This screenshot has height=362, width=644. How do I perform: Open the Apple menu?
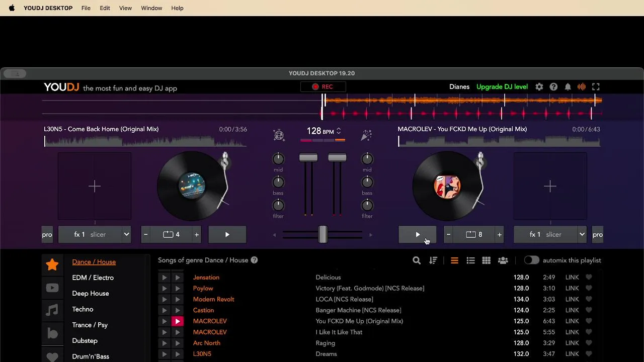(x=12, y=8)
